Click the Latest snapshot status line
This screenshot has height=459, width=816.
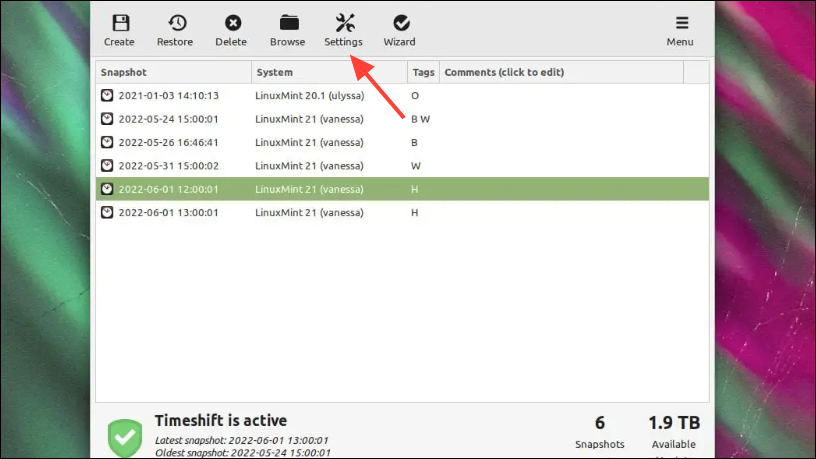[x=242, y=440]
